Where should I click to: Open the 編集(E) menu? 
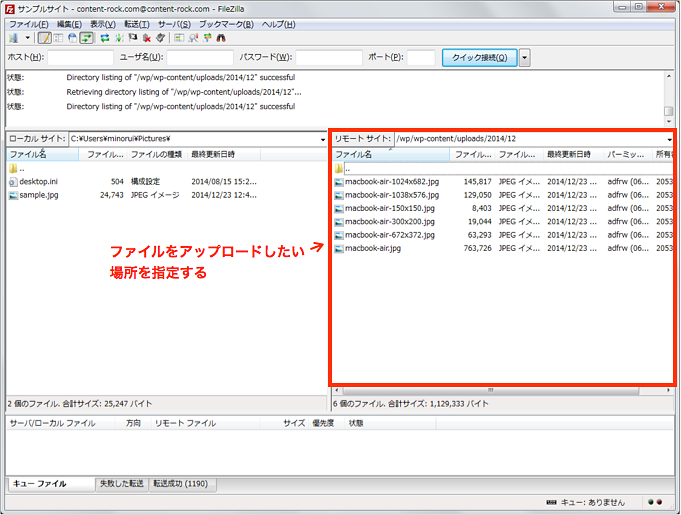[69, 24]
